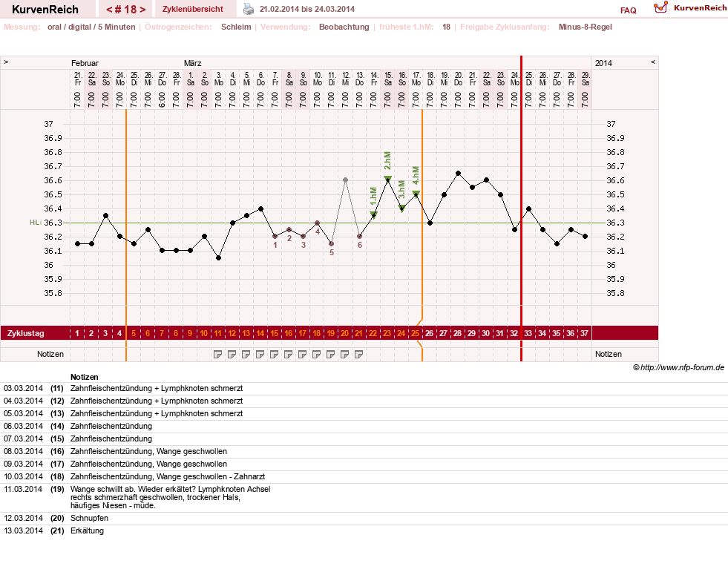
Task: Click the lowest temperature point on 3. March
Action: (x=218, y=257)
